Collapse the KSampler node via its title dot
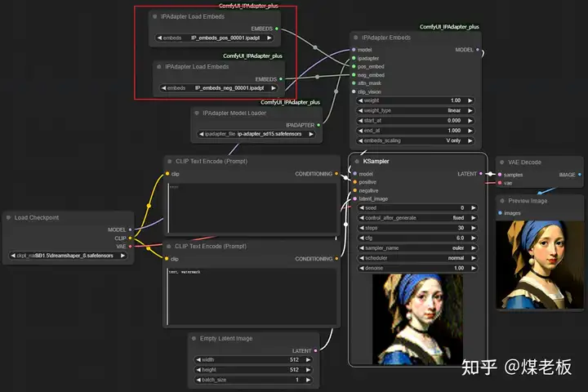 [357, 162]
